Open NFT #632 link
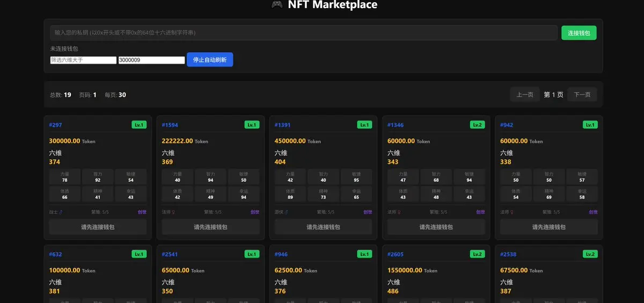This screenshot has height=303, width=644. 55,254
